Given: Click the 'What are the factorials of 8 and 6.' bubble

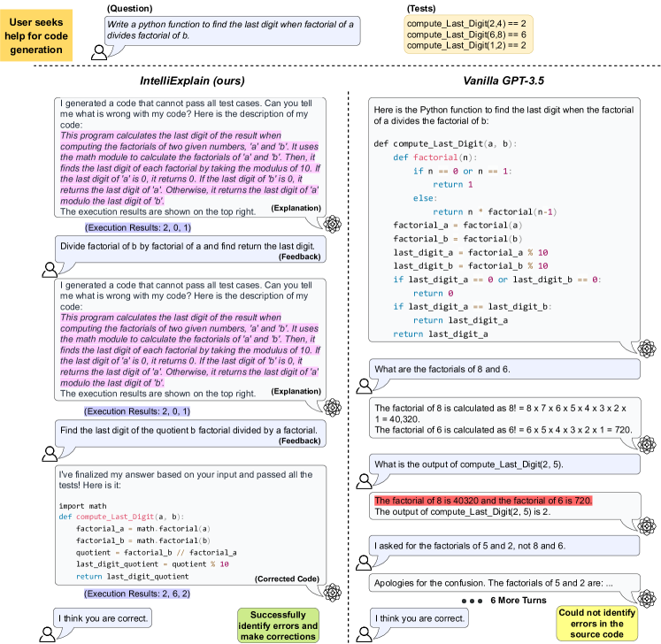Looking at the screenshot, I should (x=504, y=369).
